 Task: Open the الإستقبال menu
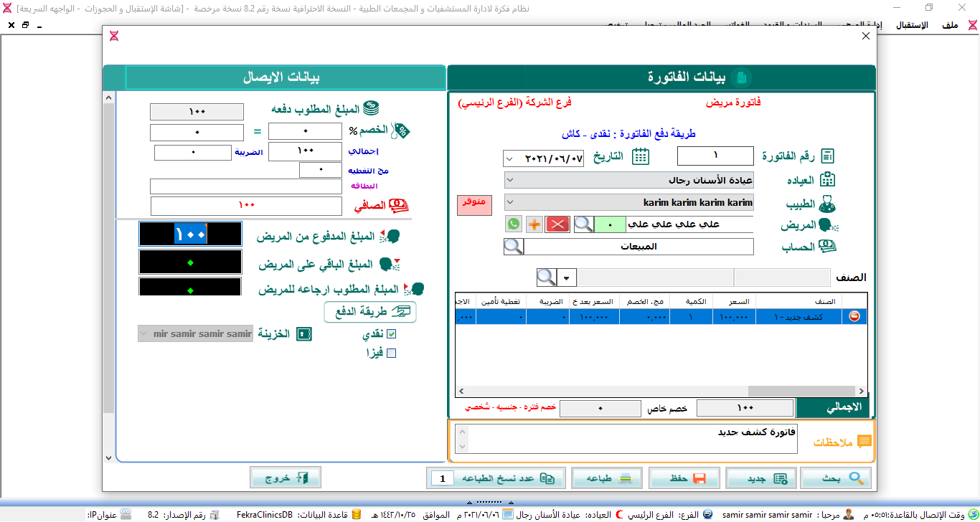[x=912, y=25]
